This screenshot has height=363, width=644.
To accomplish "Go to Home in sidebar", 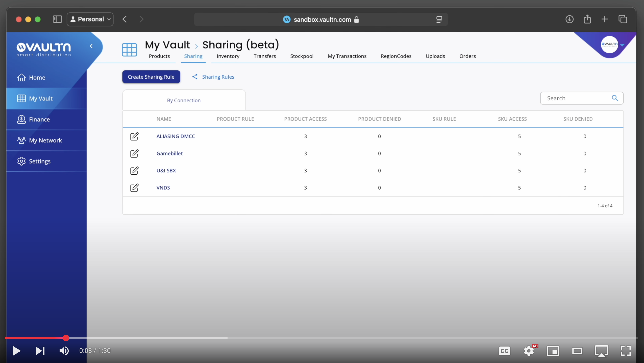I will click(46, 78).
